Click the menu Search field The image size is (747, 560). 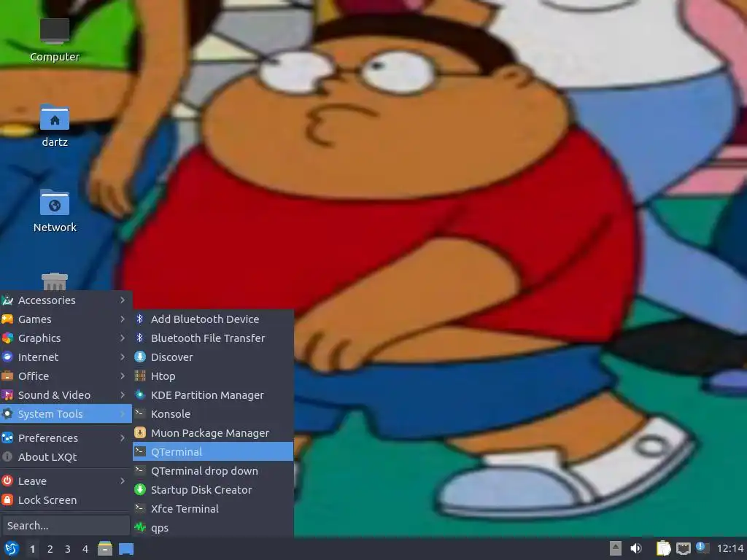(65, 525)
